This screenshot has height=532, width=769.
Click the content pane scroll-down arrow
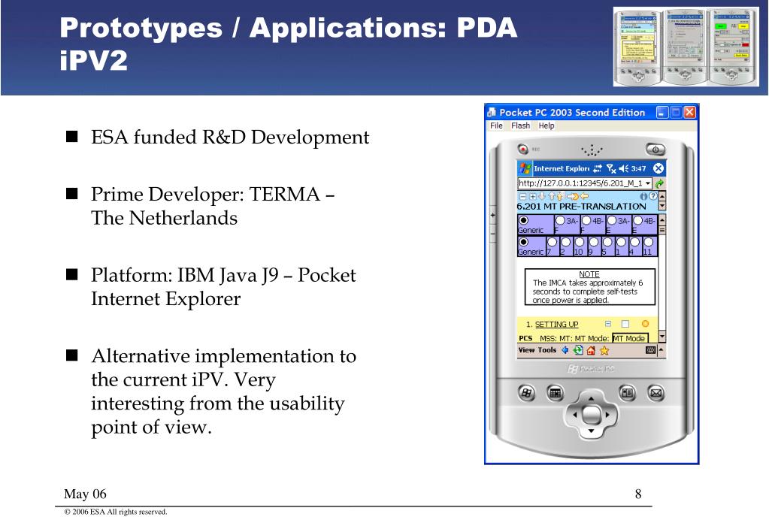tap(662, 337)
